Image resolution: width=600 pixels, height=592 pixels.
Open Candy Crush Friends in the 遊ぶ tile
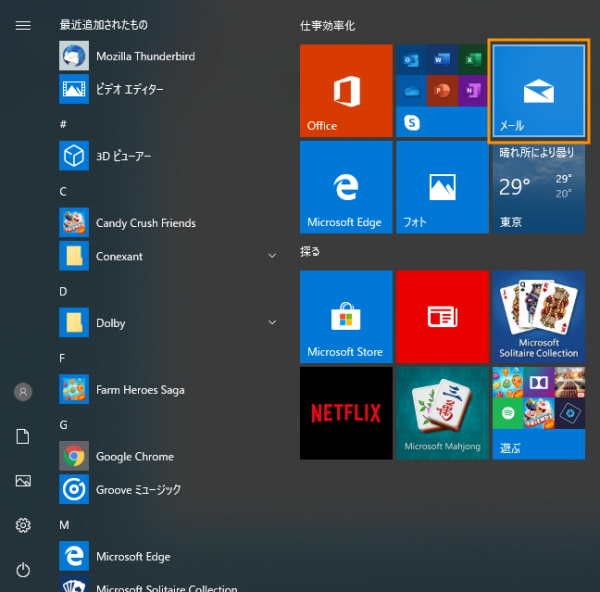coord(539,413)
